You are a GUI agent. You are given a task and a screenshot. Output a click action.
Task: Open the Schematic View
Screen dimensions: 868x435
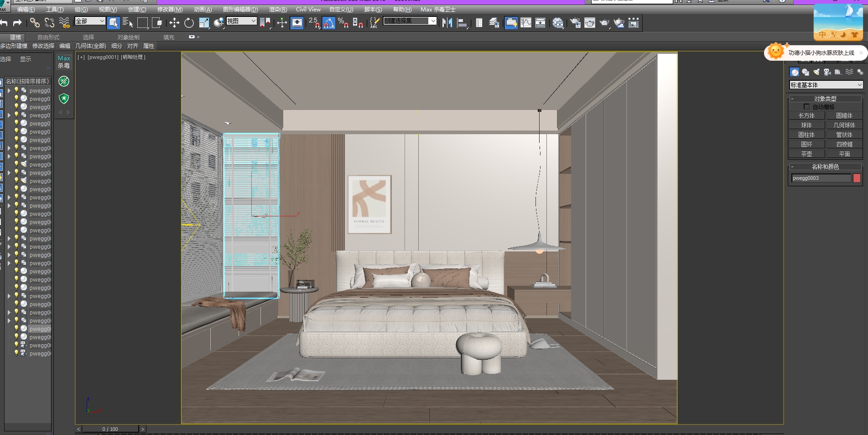click(x=541, y=23)
